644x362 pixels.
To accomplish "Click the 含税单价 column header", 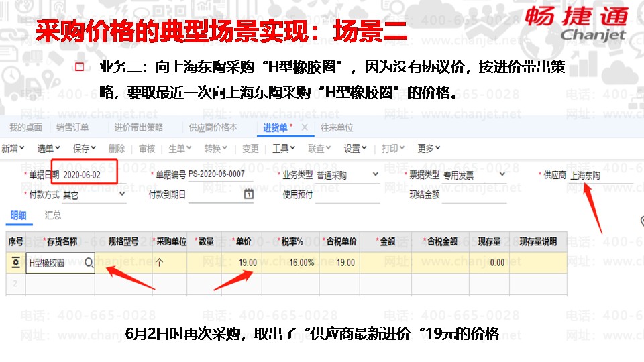I will (339, 242).
